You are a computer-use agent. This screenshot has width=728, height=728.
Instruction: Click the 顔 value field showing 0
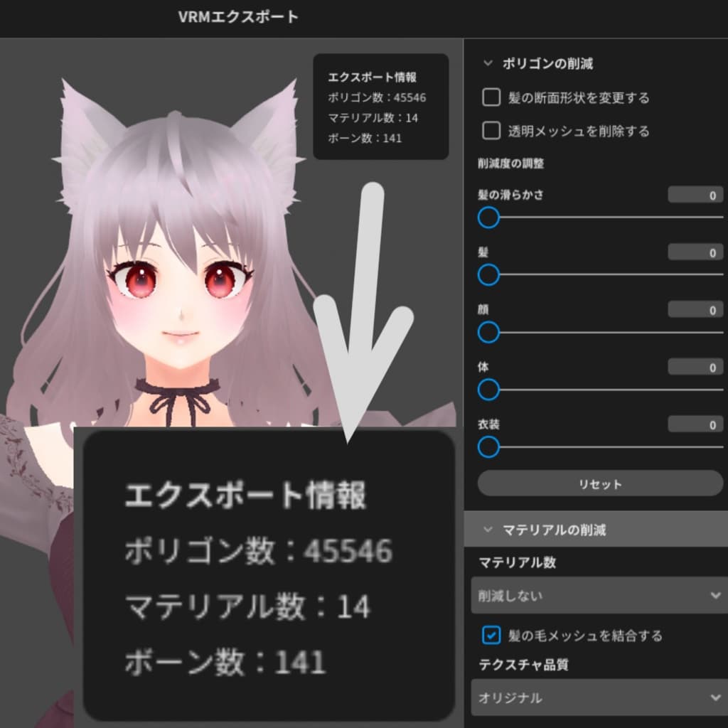(x=695, y=309)
